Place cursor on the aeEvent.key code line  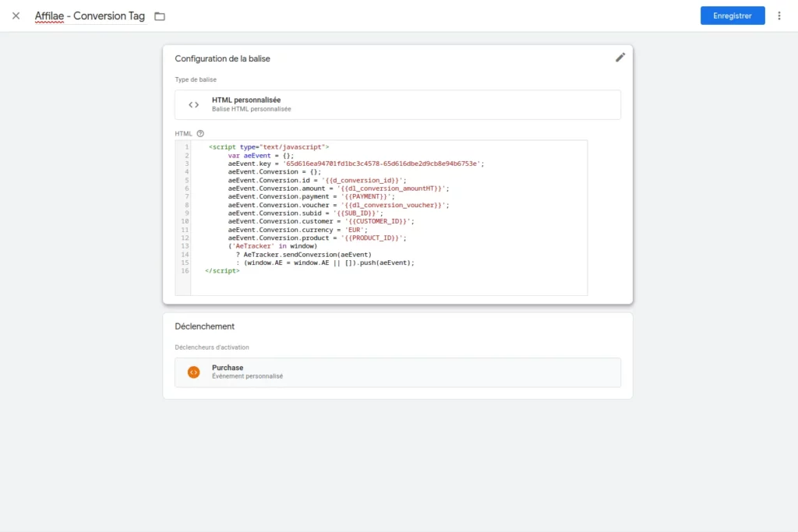355,164
